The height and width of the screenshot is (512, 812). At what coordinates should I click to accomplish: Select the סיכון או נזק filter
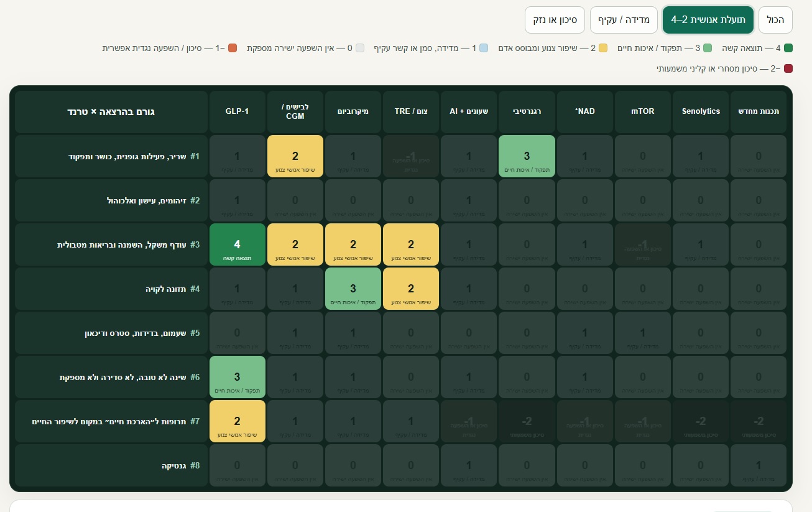click(555, 20)
